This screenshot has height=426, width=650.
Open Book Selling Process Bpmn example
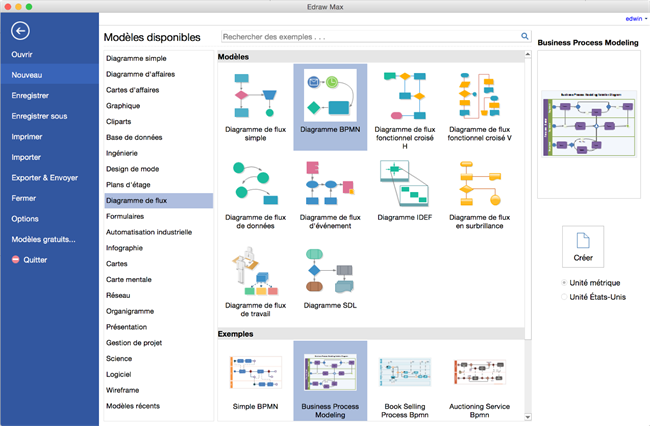click(405, 380)
